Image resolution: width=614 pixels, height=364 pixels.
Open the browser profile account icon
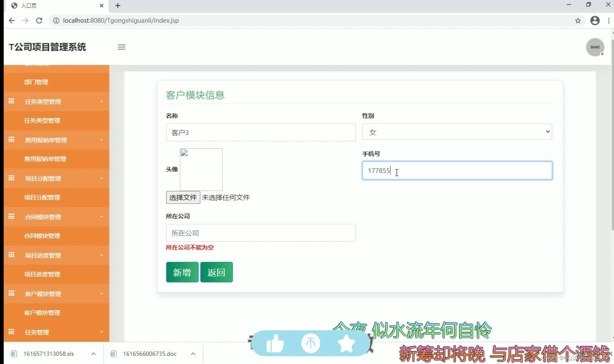(595, 21)
